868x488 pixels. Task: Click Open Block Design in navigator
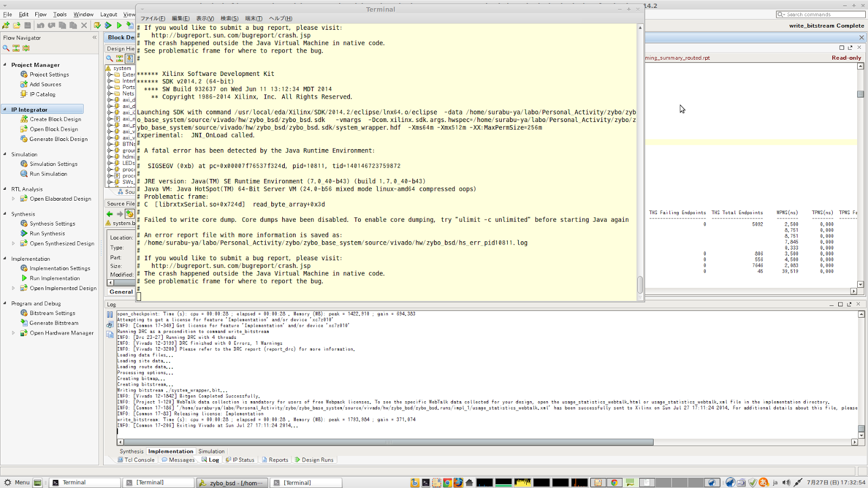[54, 129]
